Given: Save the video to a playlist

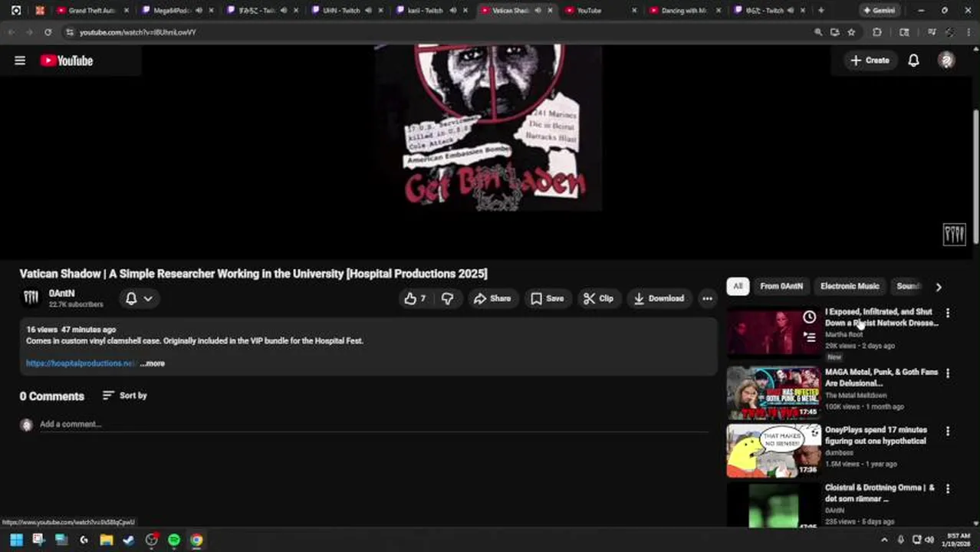Looking at the screenshot, I should (x=548, y=298).
